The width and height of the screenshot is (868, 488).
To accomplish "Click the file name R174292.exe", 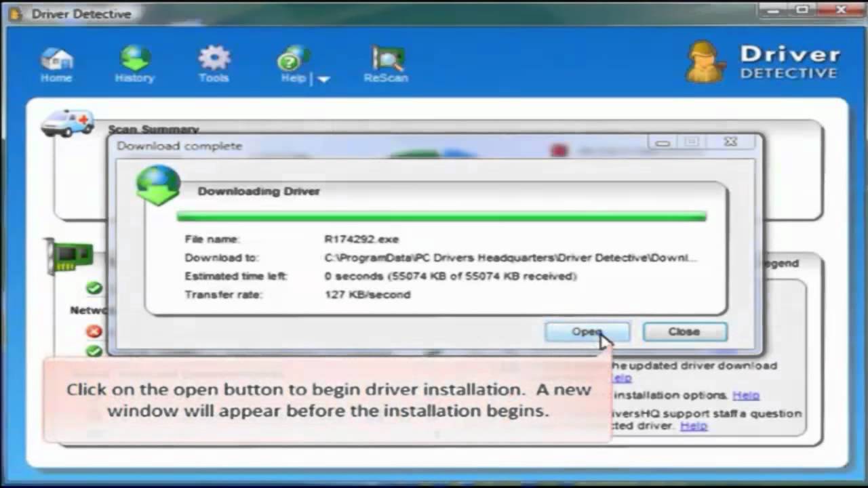I will [361, 239].
